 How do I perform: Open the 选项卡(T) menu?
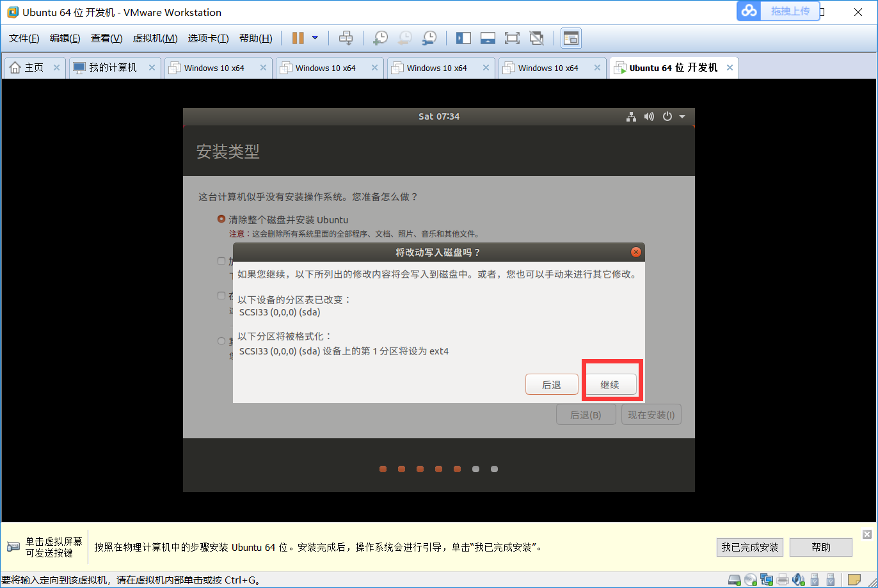(208, 38)
